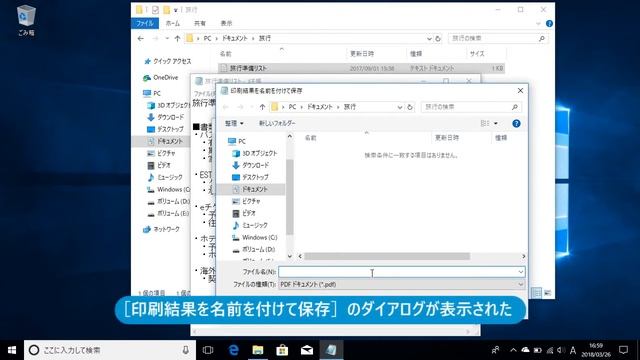640x360 pixels.
Task: Open the file type PDF dropdown
Action: [520, 284]
